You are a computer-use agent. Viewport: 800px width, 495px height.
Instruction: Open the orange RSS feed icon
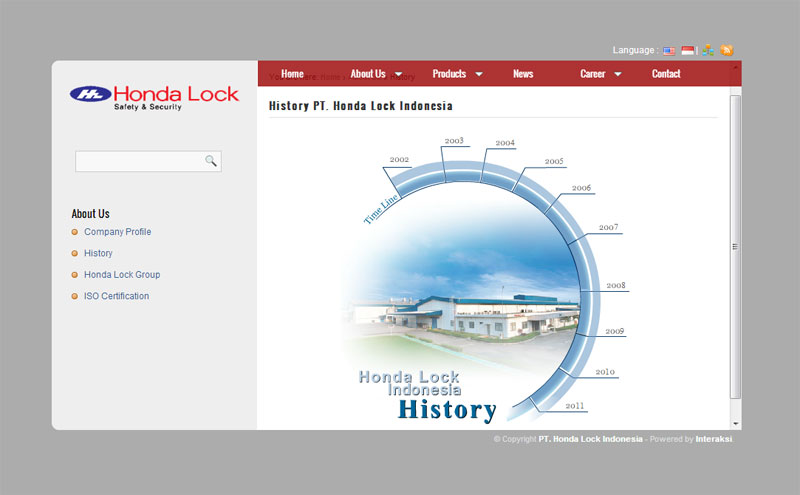tap(727, 50)
